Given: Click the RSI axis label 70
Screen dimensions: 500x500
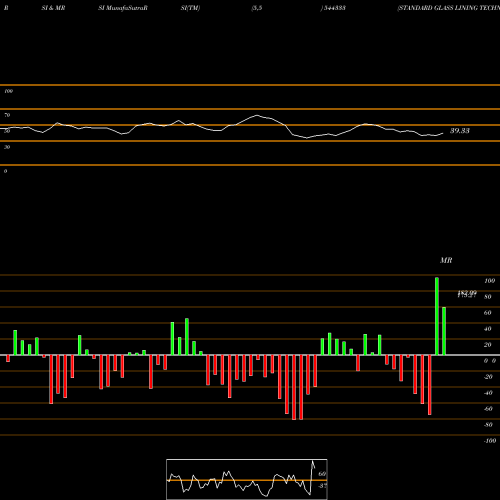Looking at the screenshot, I should pos(7,115).
